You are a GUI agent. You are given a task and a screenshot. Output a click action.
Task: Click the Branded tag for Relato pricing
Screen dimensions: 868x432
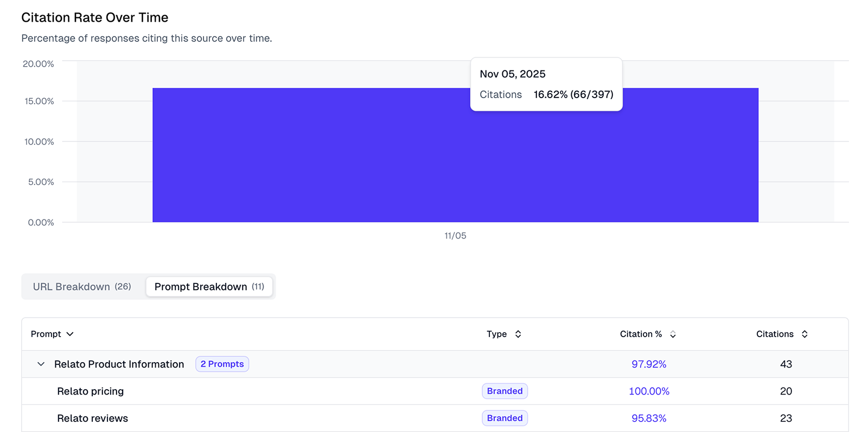coord(505,391)
